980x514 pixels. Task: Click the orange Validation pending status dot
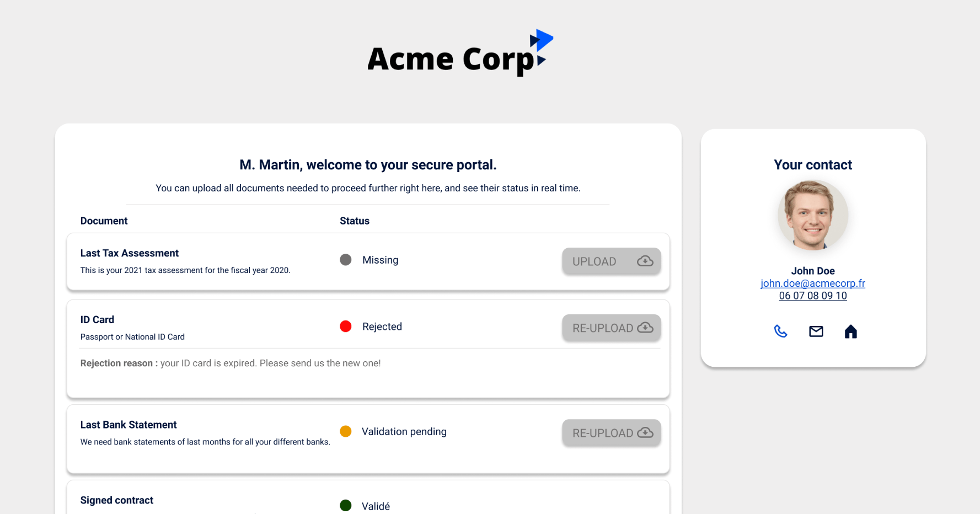(x=346, y=431)
